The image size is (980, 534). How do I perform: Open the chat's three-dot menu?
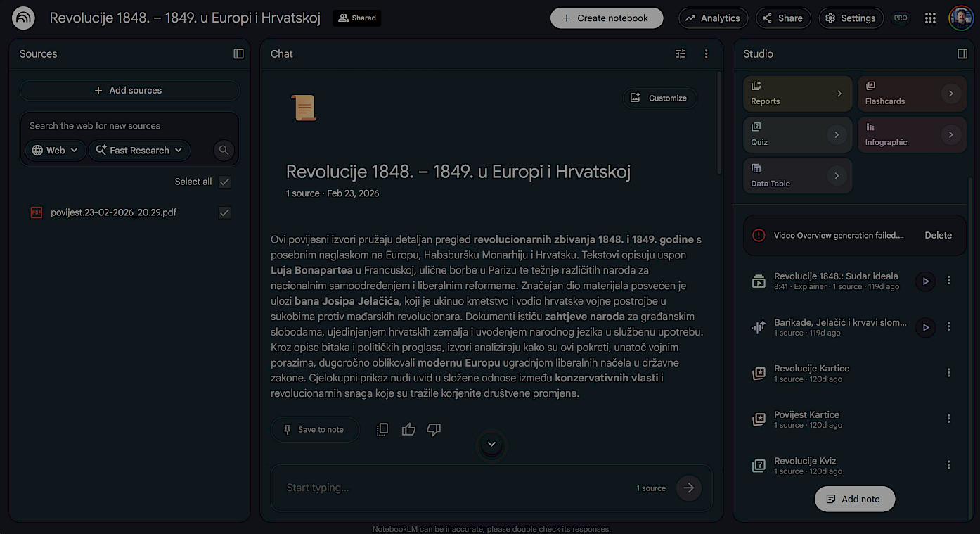[x=707, y=54]
